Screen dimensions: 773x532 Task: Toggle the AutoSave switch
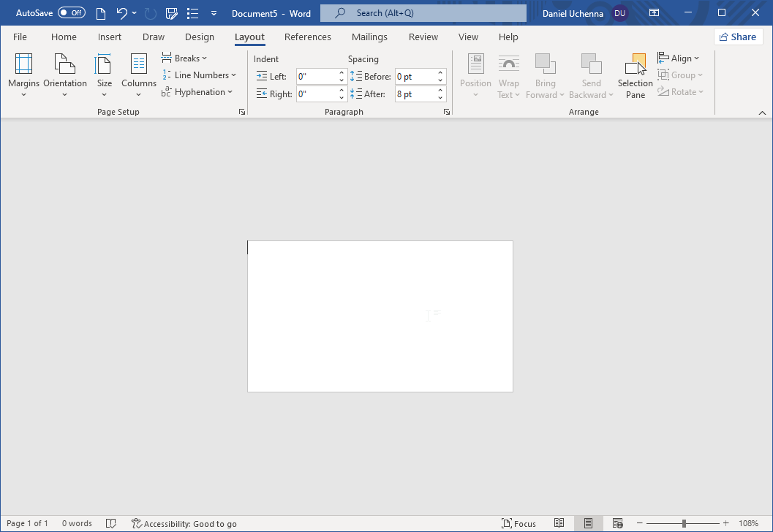pos(72,13)
